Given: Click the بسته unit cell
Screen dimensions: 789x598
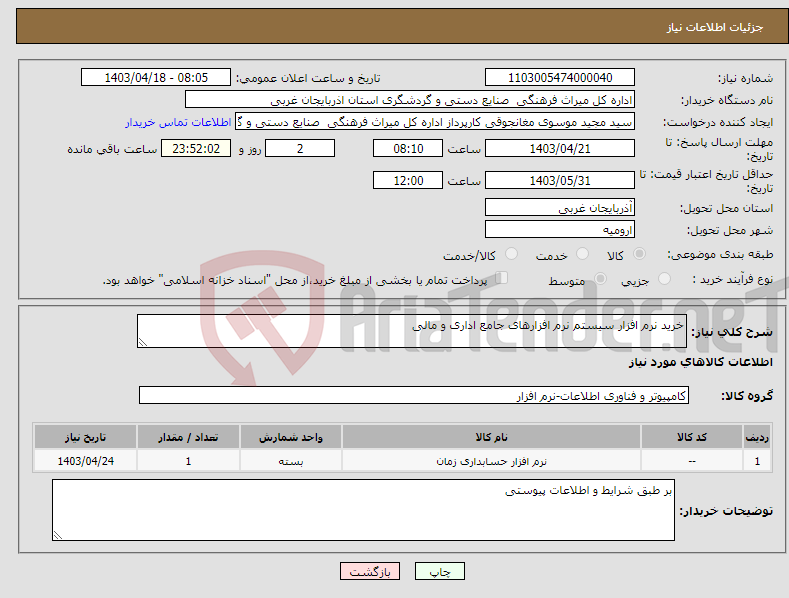Looking at the screenshot, I should coord(291,461).
